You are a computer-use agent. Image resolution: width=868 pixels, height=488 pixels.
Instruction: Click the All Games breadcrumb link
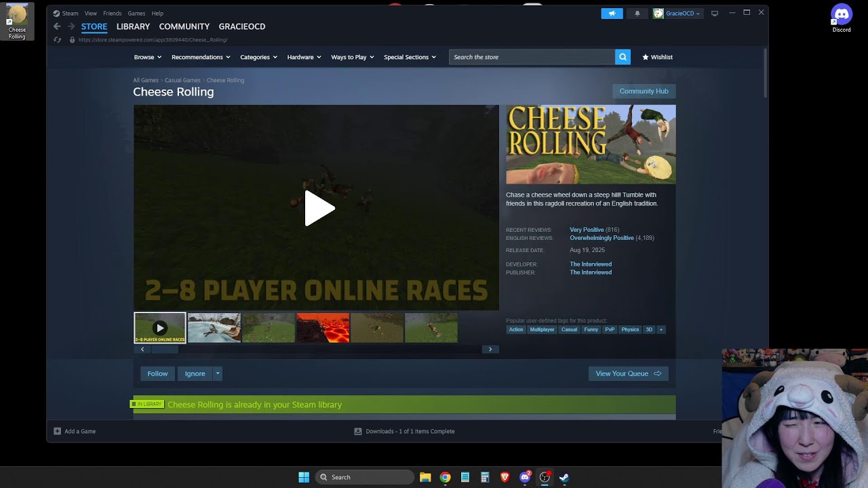pyautogui.click(x=146, y=81)
